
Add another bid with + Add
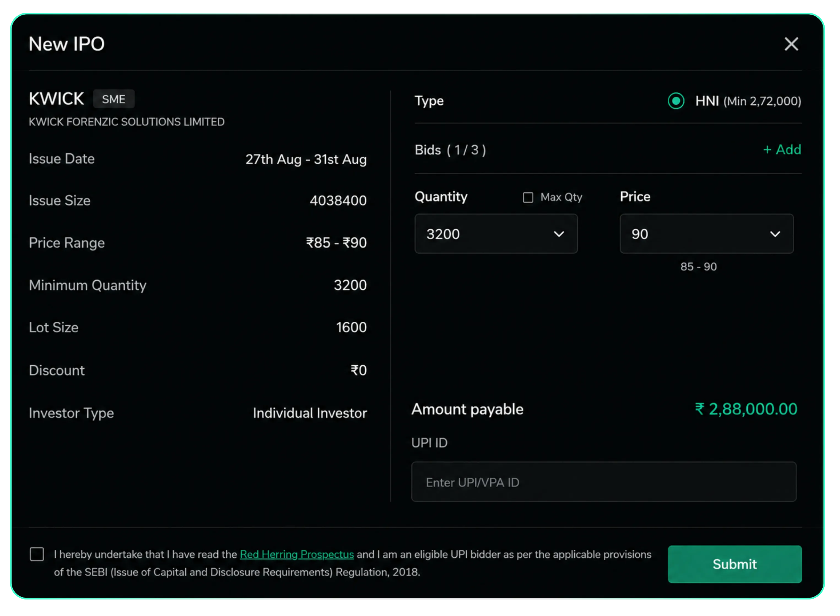pos(782,150)
